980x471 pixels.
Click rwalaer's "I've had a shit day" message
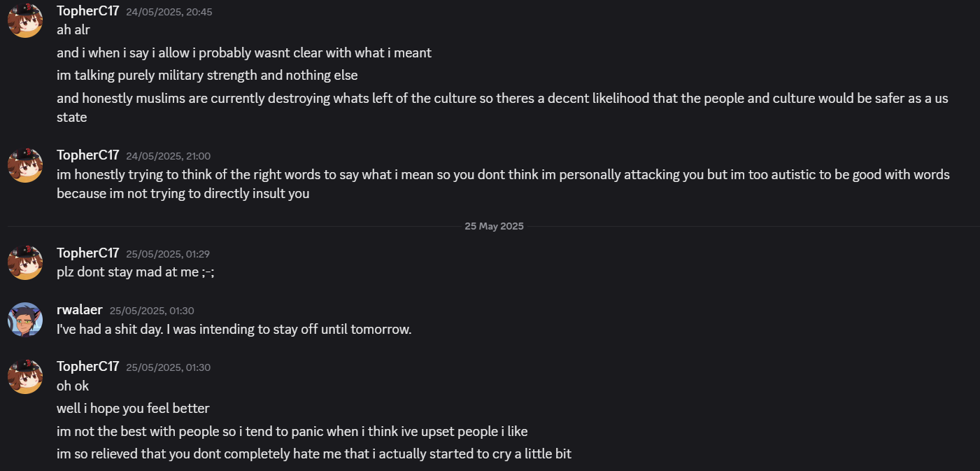click(234, 329)
